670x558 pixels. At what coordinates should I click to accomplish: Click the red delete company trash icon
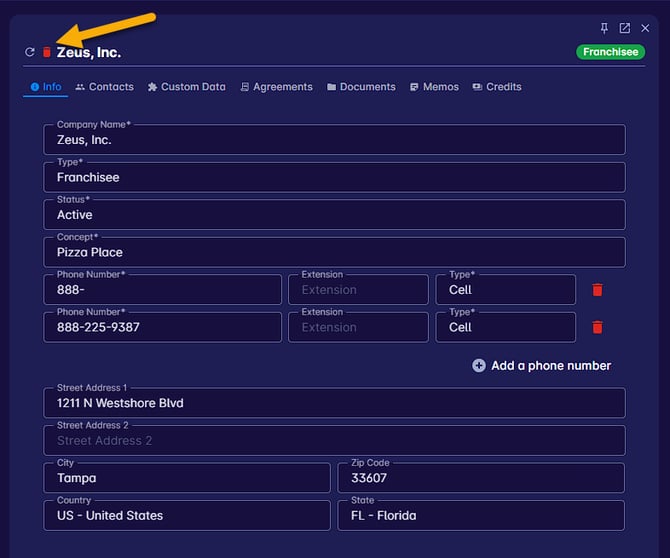(x=46, y=53)
